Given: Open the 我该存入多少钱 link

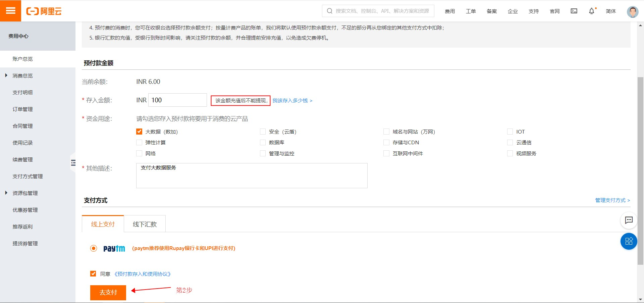Looking at the screenshot, I should click(x=291, y=100).
